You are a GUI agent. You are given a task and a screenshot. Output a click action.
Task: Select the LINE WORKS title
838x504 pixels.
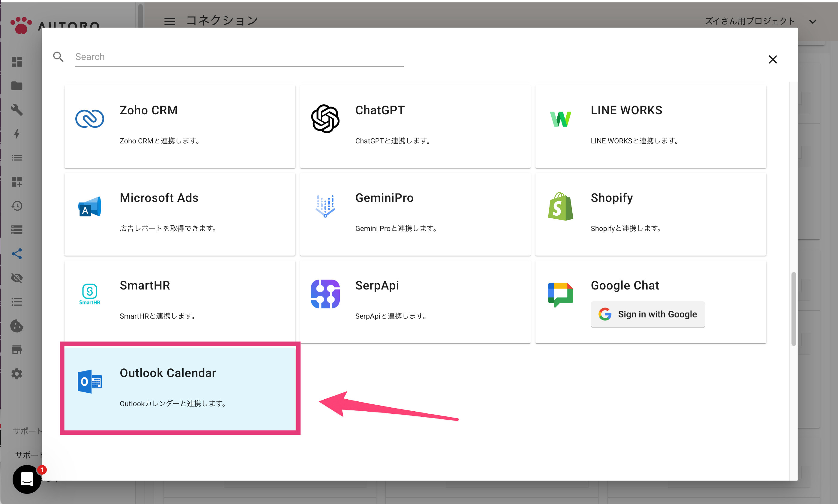(x=626, y=110)
